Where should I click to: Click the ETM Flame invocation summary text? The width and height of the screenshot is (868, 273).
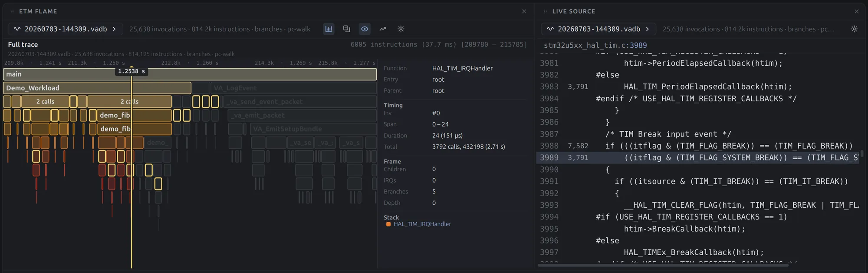[x=220, y=29]
